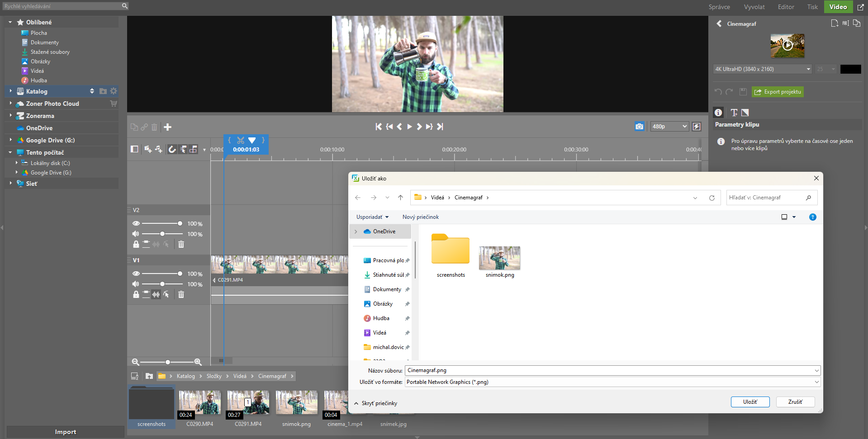Toggle the magnet snapping button
The image size is (868, 439).
coord(172,149)
